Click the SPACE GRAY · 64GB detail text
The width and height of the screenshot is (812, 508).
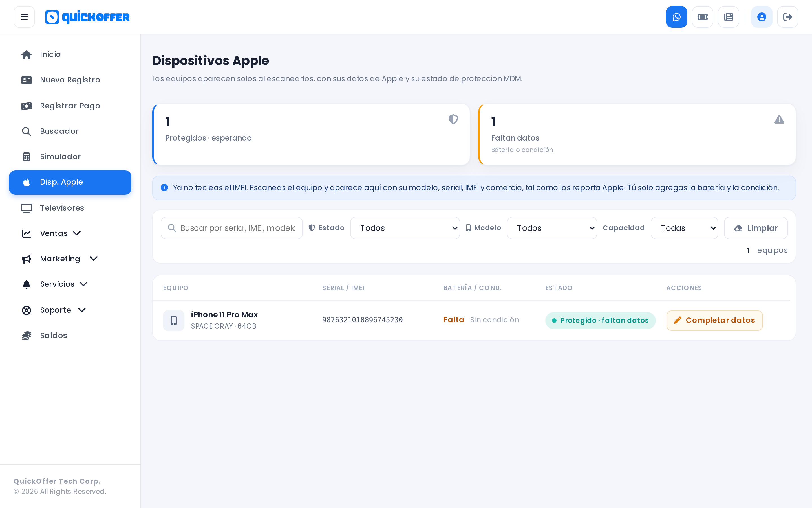224,326
